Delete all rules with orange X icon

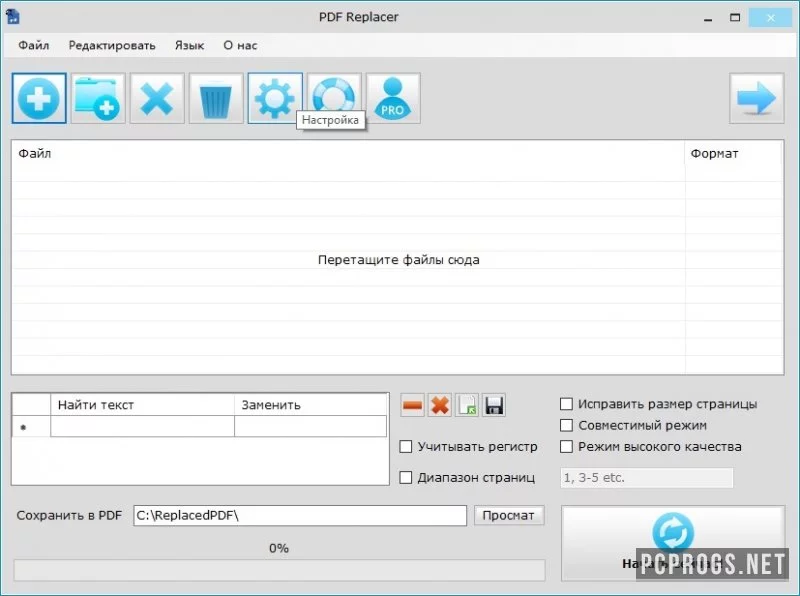tap(440, 406)
